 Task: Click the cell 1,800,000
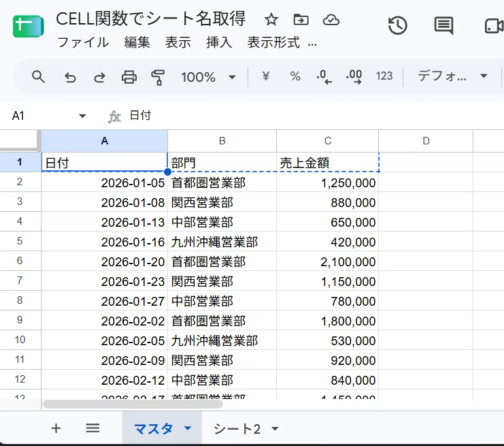328,321
